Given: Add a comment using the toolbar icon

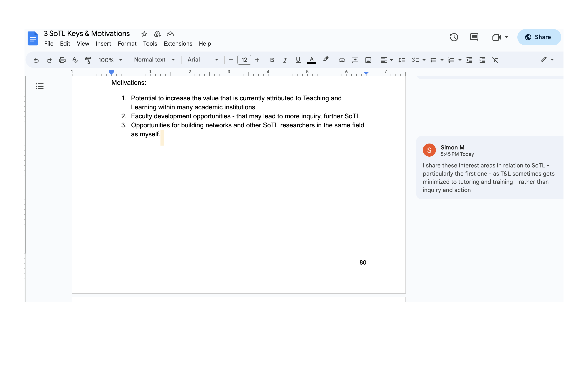Looking at the screenshot, I should [355, 60].
